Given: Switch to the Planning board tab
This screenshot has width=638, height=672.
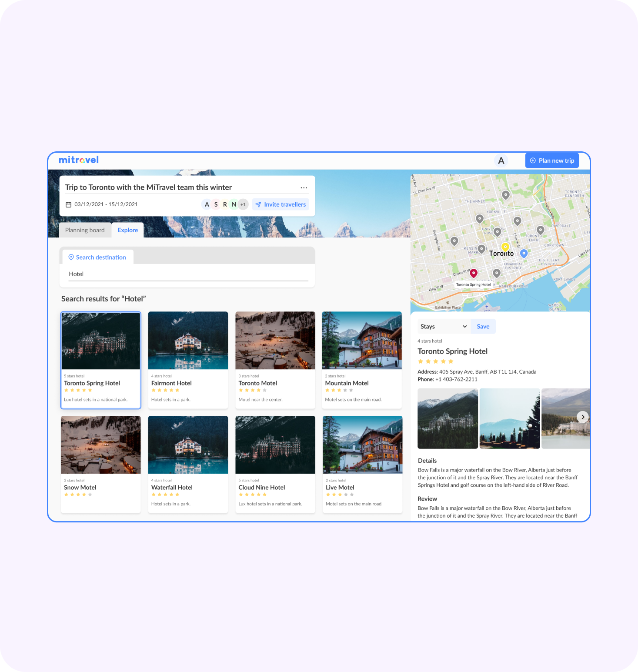Looking at the screenshot, I should pos(85,230).
